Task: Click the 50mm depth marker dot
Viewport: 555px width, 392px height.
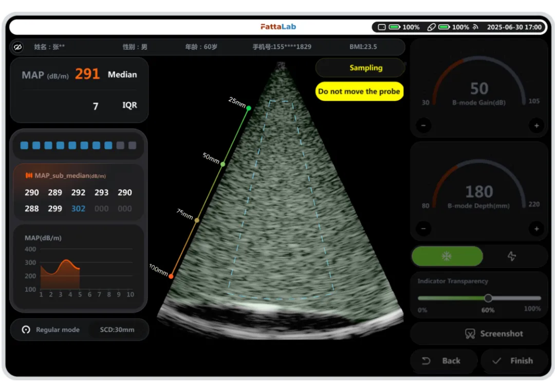Action: pyautogui.click(x=223, y=164)
